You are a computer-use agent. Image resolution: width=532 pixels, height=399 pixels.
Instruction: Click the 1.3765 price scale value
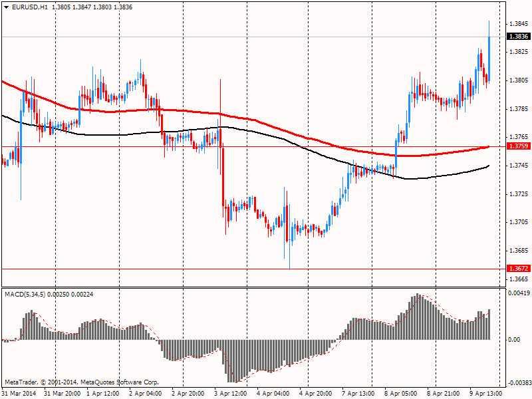519,137
